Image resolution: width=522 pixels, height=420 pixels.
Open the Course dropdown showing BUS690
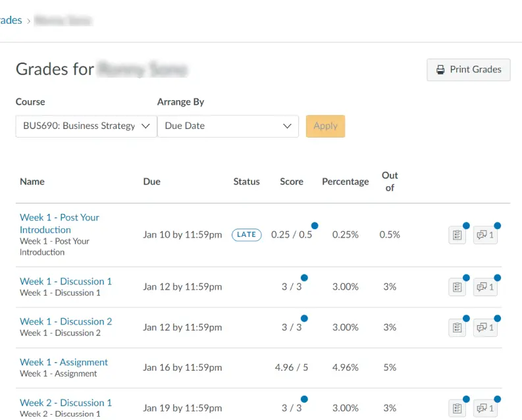click(x=86, y=126)
